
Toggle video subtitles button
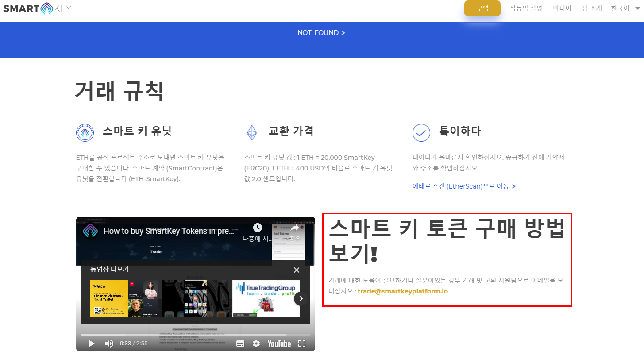coord(240,344)
